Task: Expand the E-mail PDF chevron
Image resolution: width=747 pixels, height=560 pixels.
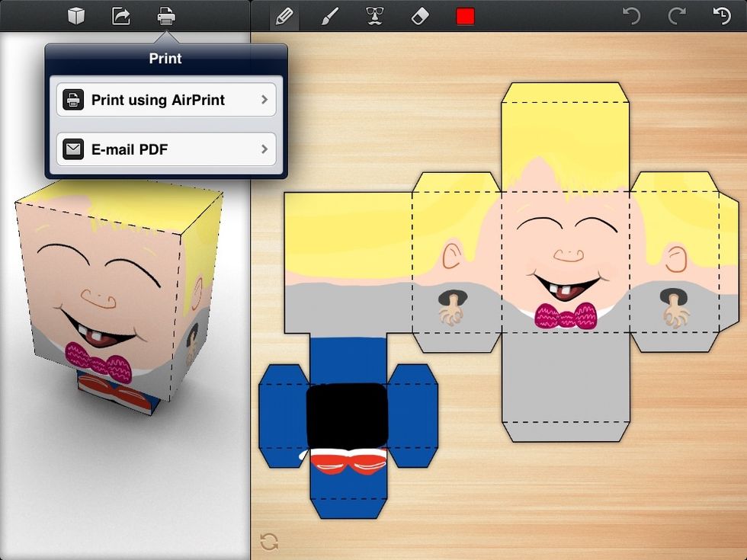Action: click(264, 149)
